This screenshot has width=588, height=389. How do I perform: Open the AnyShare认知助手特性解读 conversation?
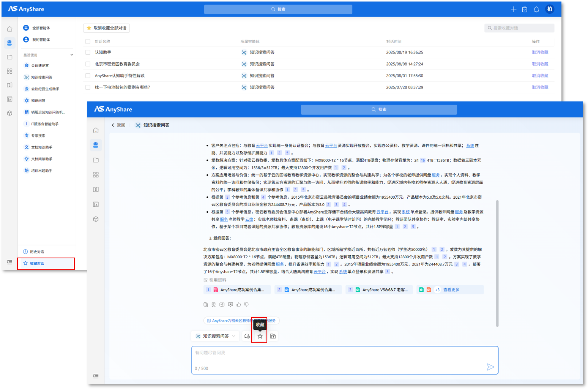[120, 76]
